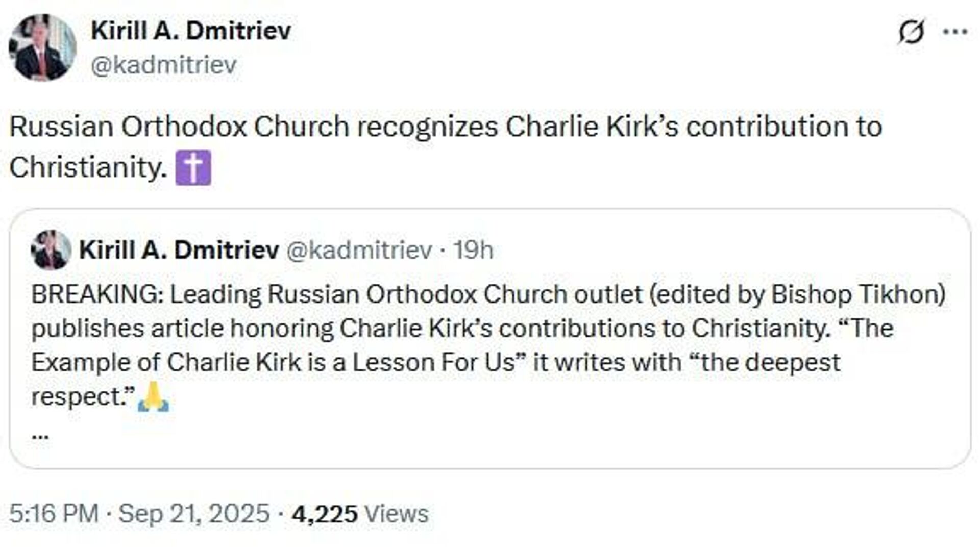The image size is (980, 551).
Task: Click the word "Christianity." beside the cross emoji
Action: tap(88, 167)
